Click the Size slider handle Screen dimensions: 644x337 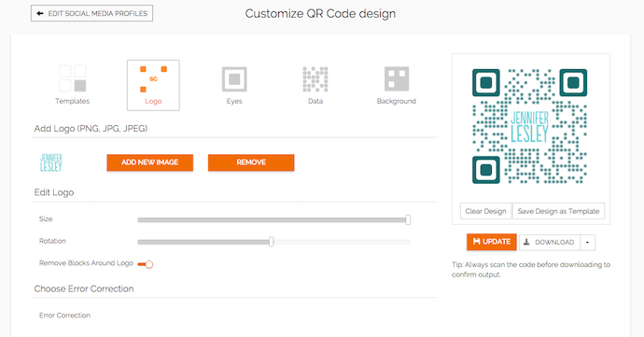point(408,219)
